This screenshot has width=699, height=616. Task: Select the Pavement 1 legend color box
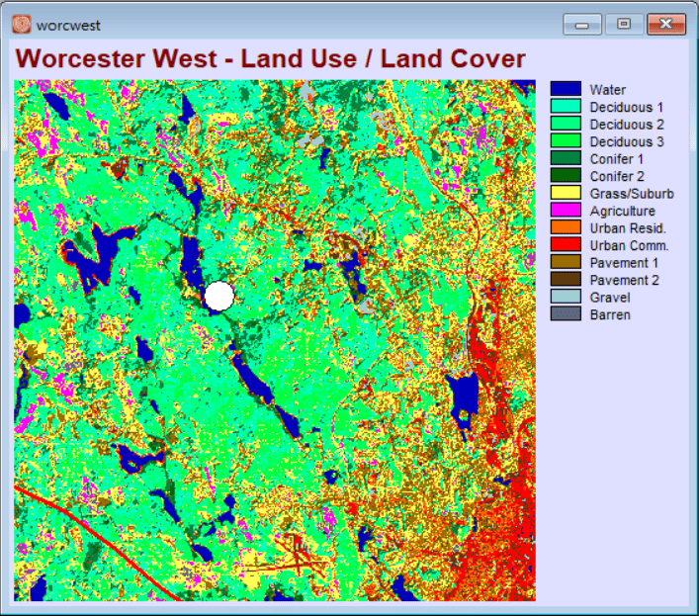pyautogui.click(x=566, y=262)
